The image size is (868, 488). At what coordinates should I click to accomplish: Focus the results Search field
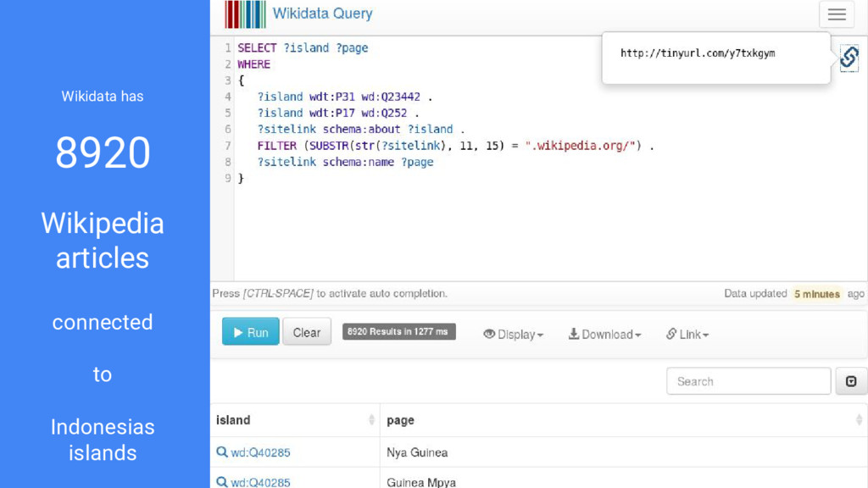(x=748, y=381)
